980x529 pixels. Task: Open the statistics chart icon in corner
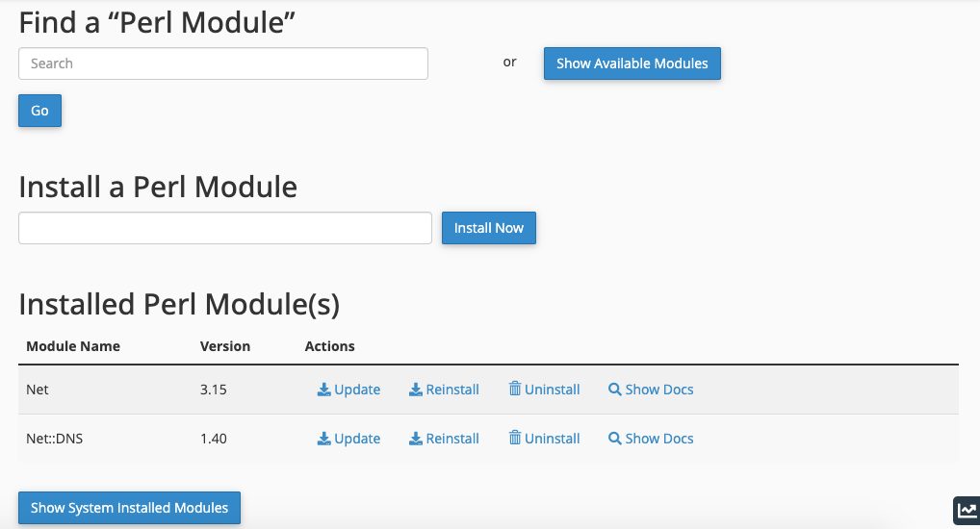pyautogui.click(x=966, y=511)
